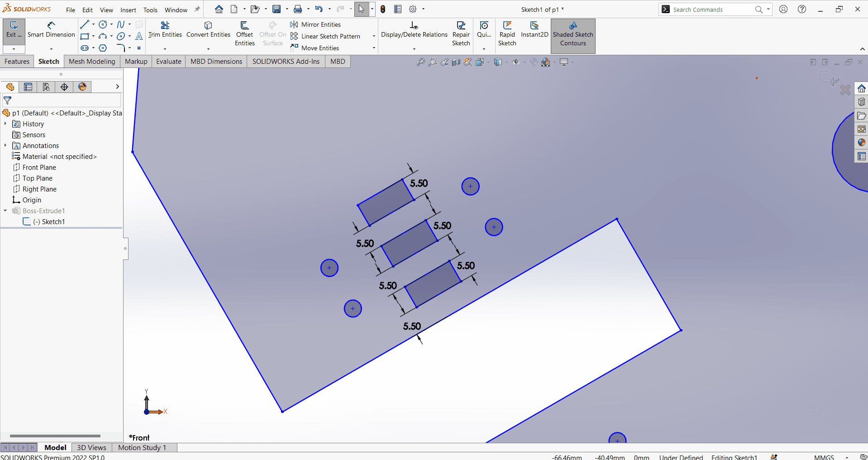
Task: Select the Sketch Fillet tool
Action: click(120, 48)
